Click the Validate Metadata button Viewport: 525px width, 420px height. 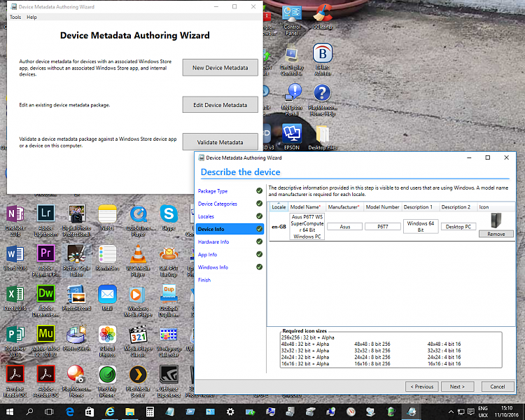220,142
